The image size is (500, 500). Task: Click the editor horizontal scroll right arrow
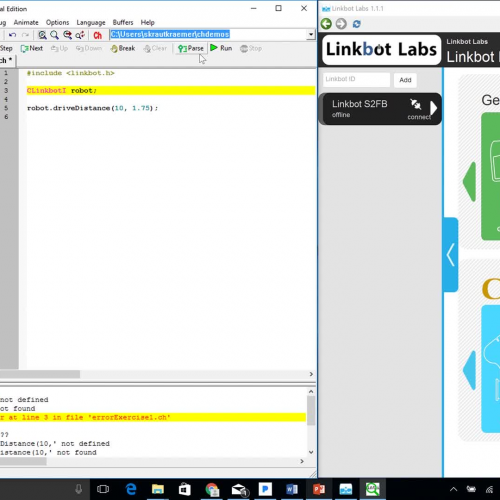coord(311,374)
